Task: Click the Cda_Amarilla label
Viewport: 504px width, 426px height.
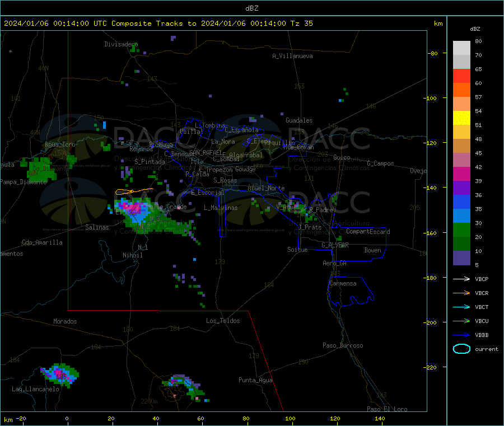Action: click(42, 242)
